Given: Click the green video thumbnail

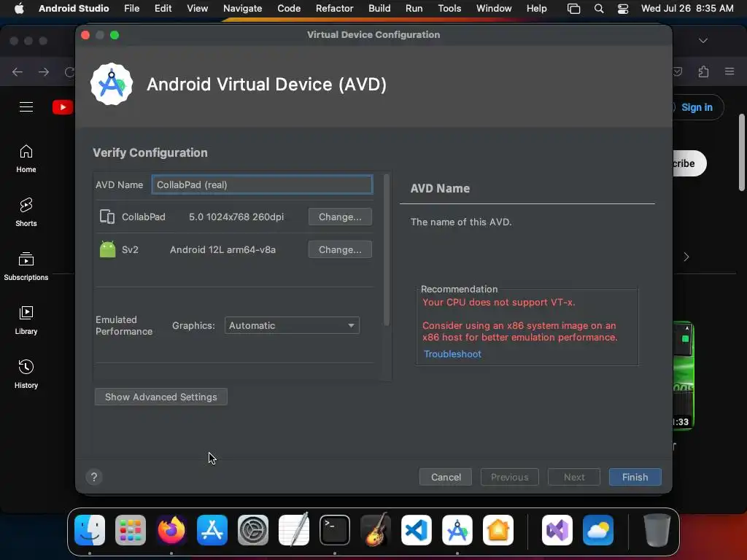Looking at the screenshot, I should pos(683,376).
